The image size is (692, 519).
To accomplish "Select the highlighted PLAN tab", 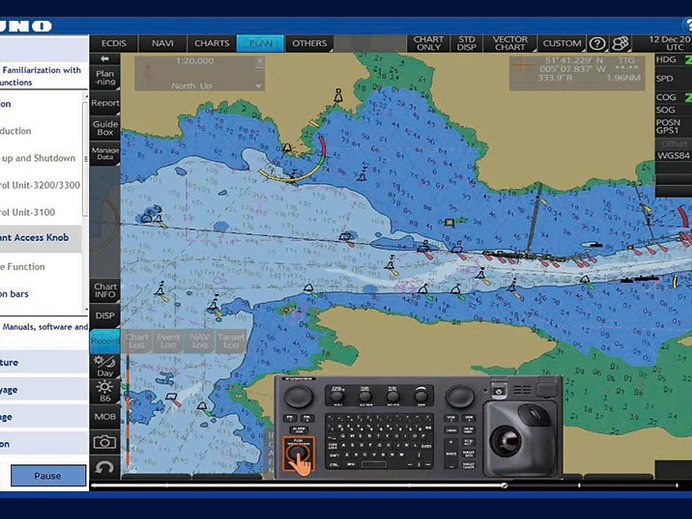I will coord(260,43).
